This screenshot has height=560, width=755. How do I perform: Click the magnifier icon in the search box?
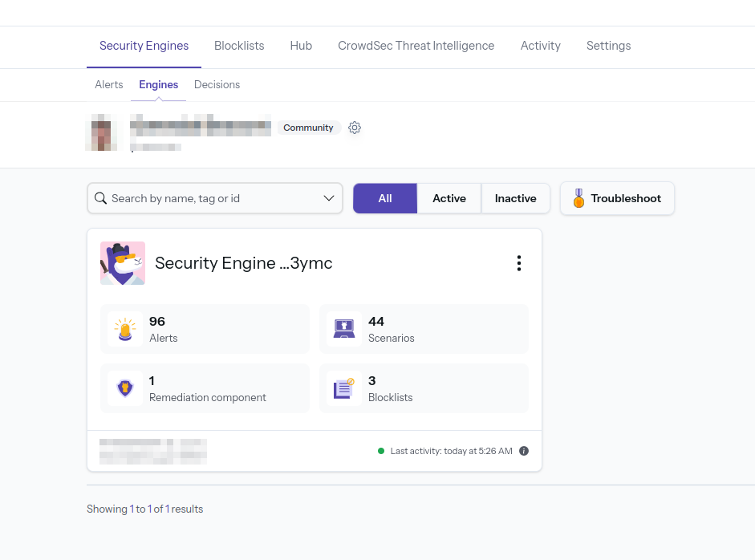point(100,198)
